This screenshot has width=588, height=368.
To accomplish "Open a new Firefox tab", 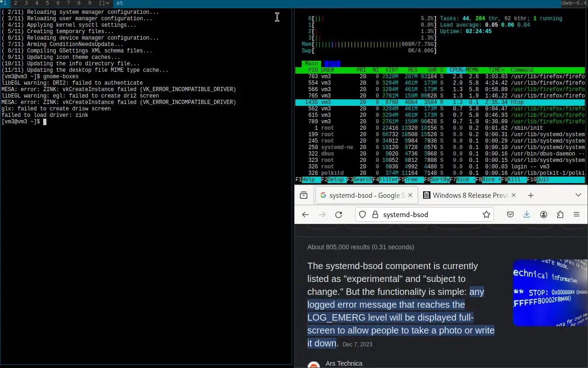I will pyautogui.click(x=531, y=195).
